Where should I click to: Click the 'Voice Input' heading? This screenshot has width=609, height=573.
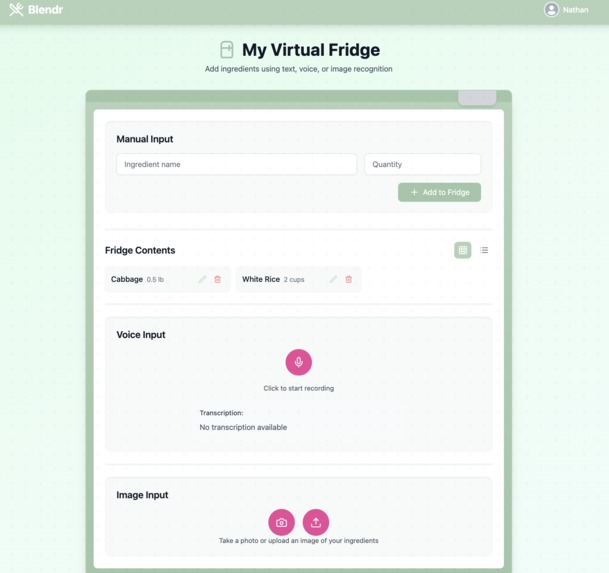pos(141,335)
